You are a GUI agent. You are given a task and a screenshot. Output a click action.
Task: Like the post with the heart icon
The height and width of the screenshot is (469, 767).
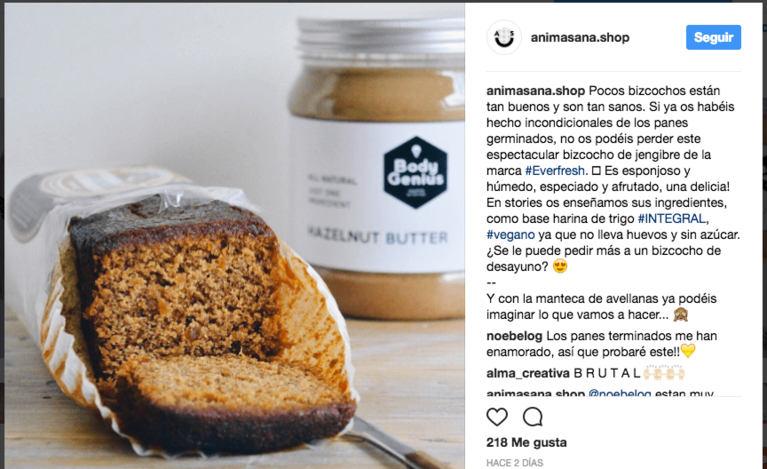click(497, 417)
